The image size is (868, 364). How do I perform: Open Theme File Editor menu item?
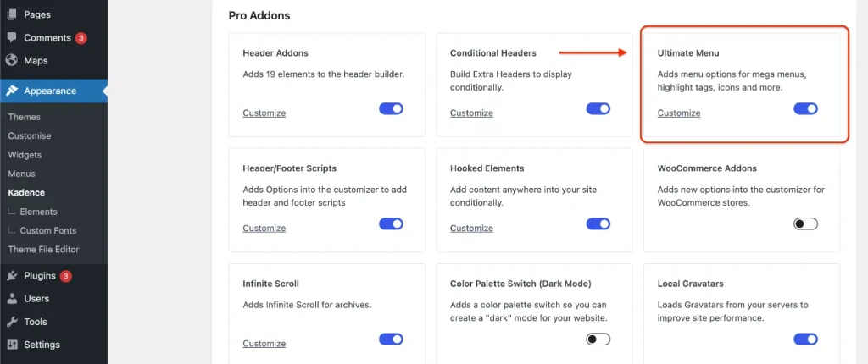pos(44,249)
